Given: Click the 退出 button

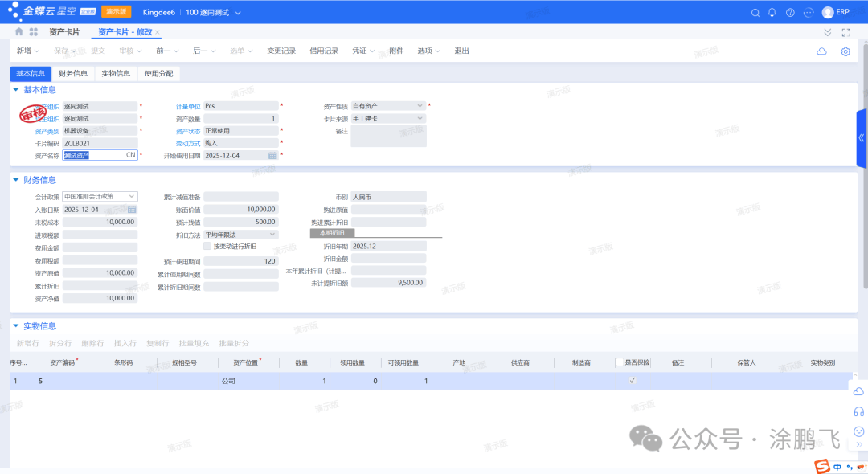Looking at the screenshot, I should (x=461, y=51).
